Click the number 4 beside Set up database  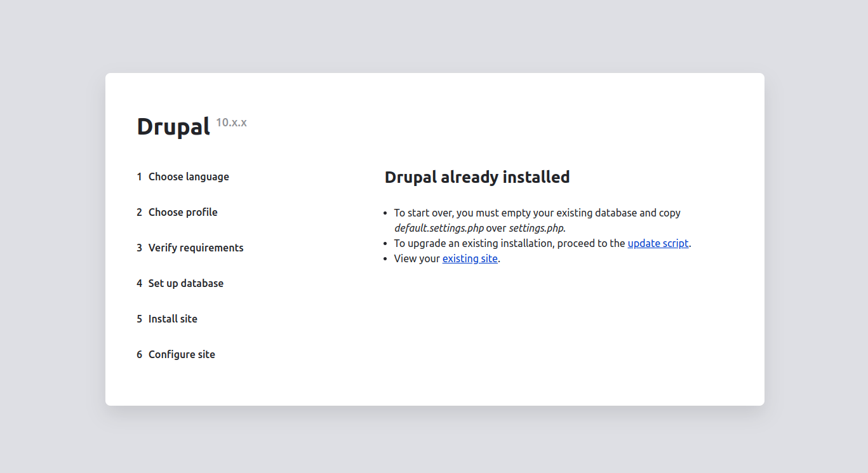[139, 283]
